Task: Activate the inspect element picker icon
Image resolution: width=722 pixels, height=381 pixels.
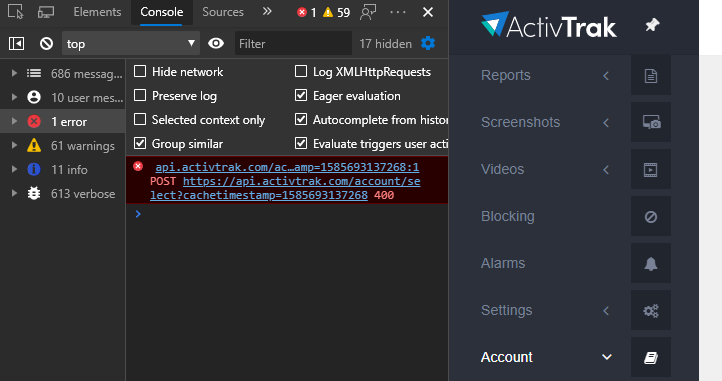Action: tap(16, 12)
